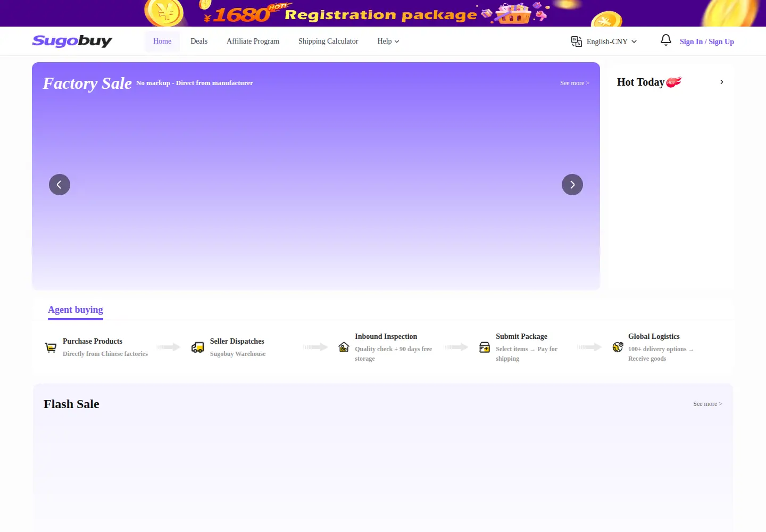Click the Hot Today flame badge

[x=673, y=82]
